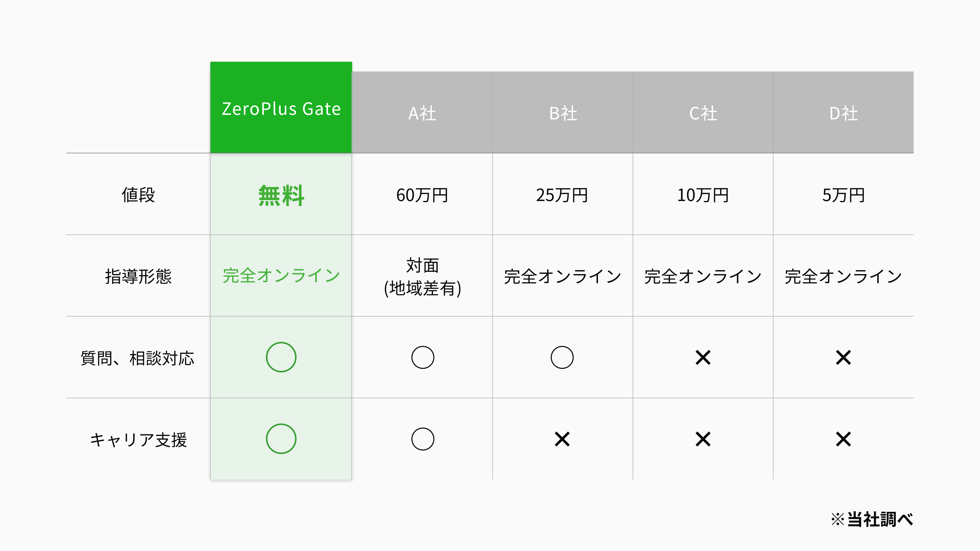Click ZeroPlus Gate's green circle for キャリア支援
The width and height of the screenshot is (980, 551).
pos(281,439)
